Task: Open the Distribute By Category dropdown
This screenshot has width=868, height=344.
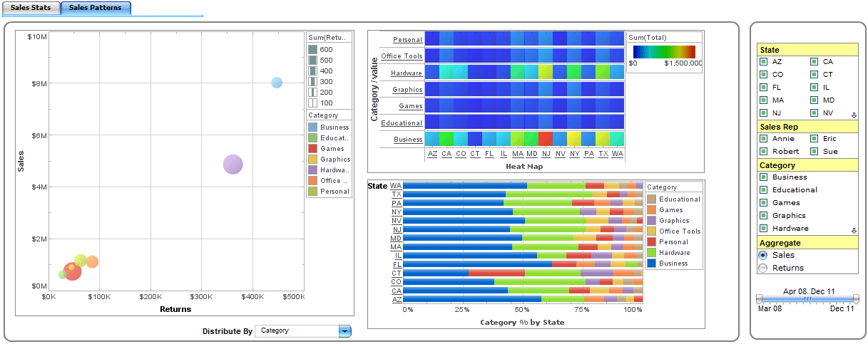Action: tap(345, 331)
